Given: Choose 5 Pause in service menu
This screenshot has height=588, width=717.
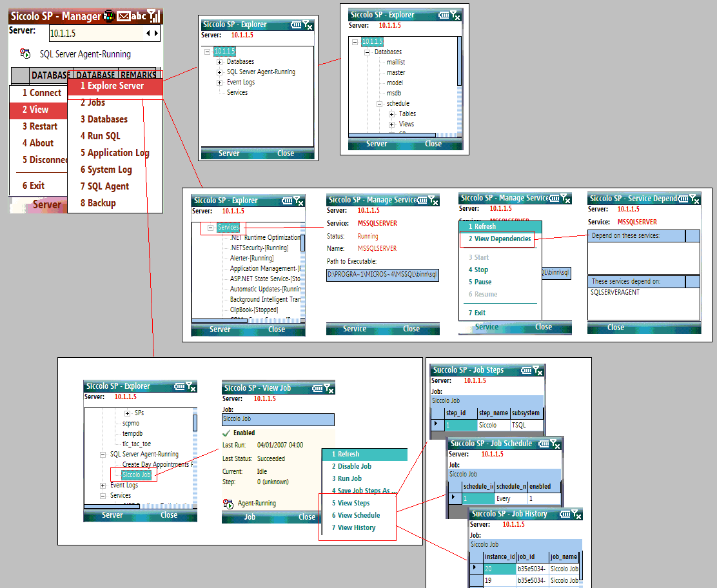Looking at the screenshot, I should pos(480,282).
